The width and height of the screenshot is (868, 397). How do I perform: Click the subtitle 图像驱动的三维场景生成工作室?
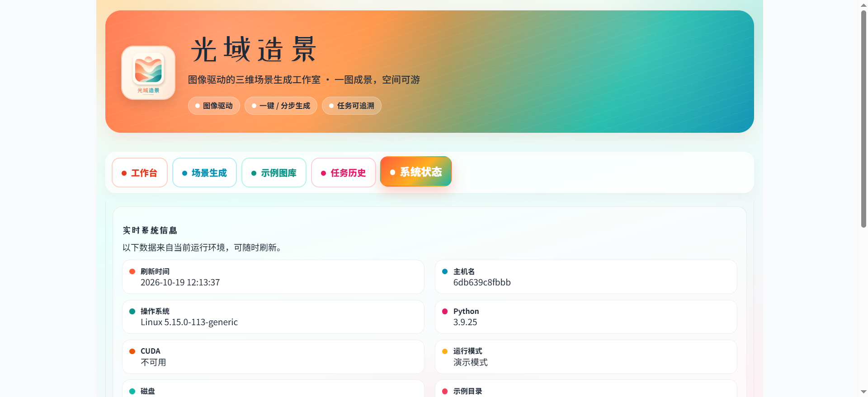254,80
